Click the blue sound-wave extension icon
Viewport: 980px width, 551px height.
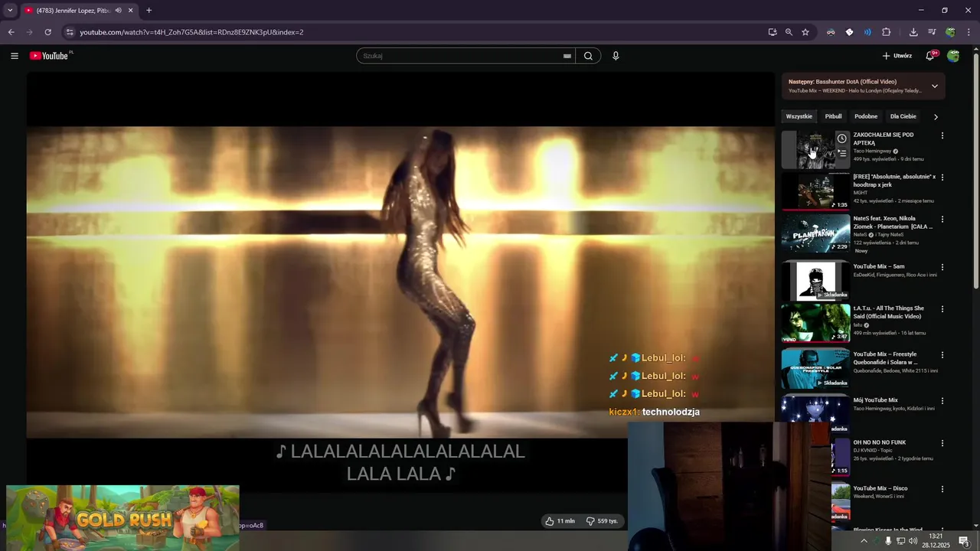point(867,32)
